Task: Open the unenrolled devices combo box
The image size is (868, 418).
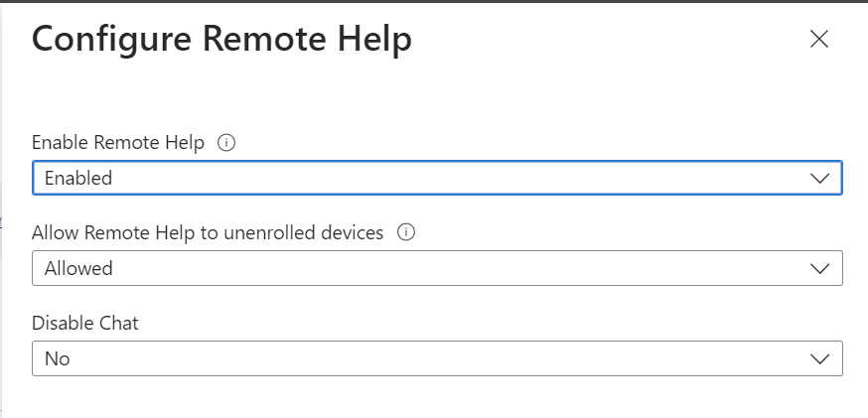Action: 437,268
